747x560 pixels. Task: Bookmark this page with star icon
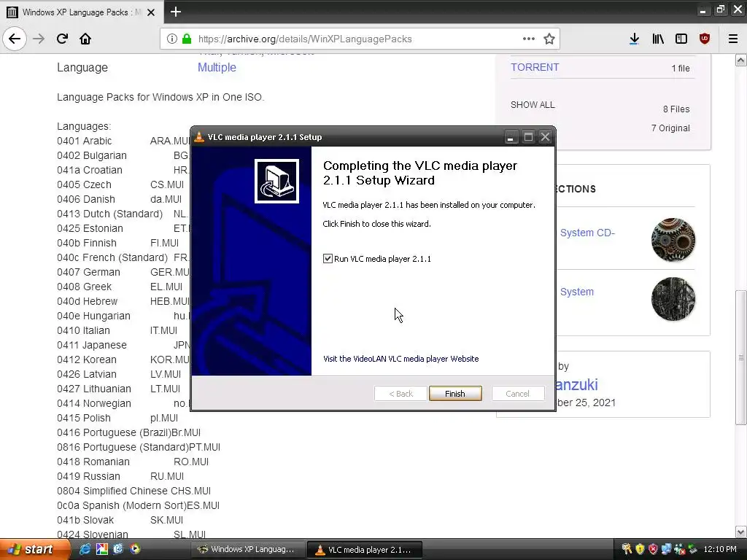tap(549, 39)
